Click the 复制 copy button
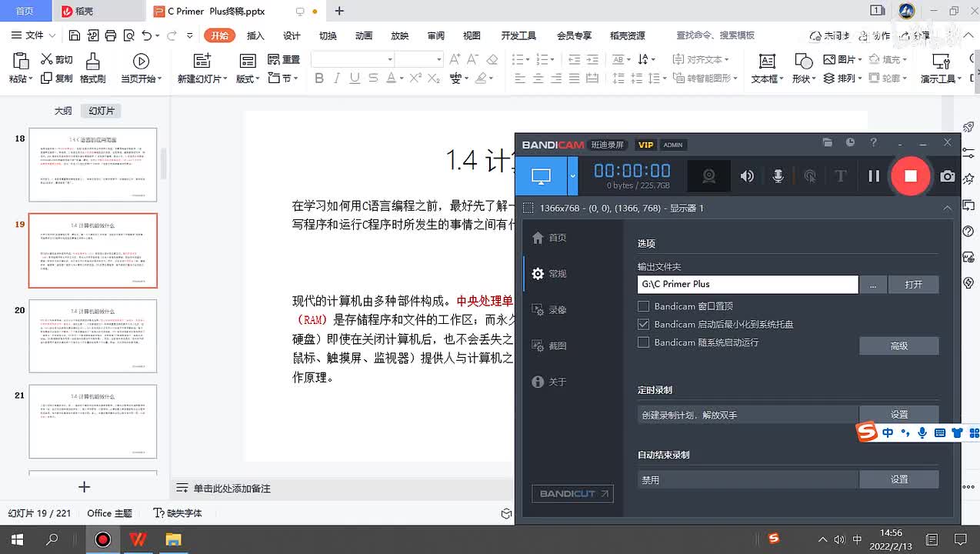 tap(57, 78)
